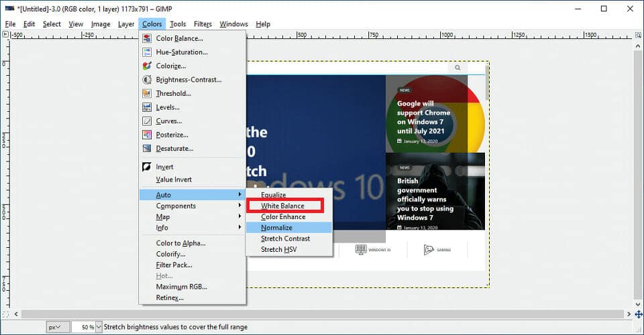Click the Invert icon
The width and height of the screenshot is (644, 335).
tap(147, 167)
